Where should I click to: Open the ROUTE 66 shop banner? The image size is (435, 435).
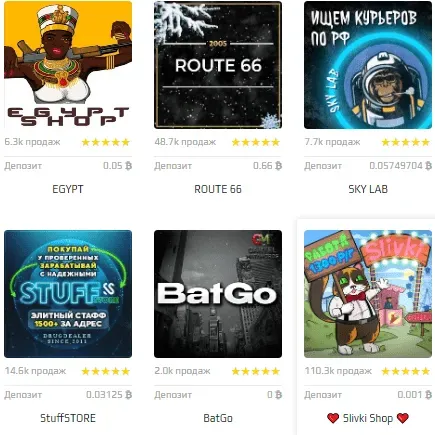click(218, 65)
